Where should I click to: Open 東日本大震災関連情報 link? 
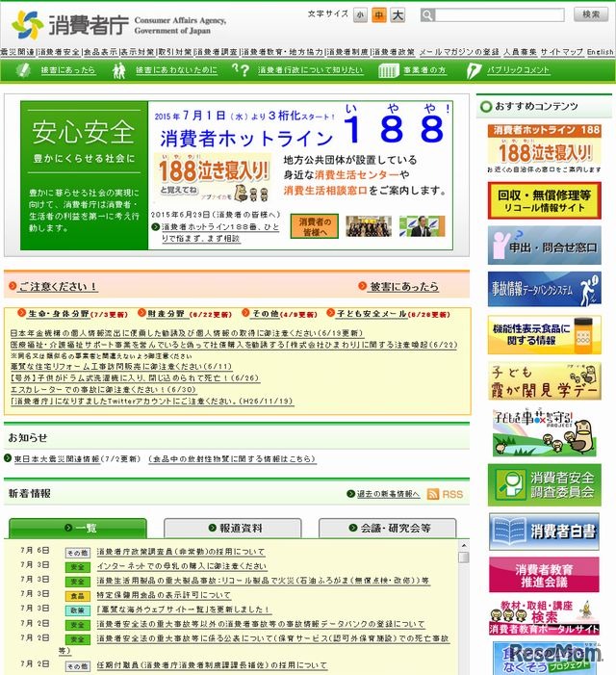(x=57, y=459)
